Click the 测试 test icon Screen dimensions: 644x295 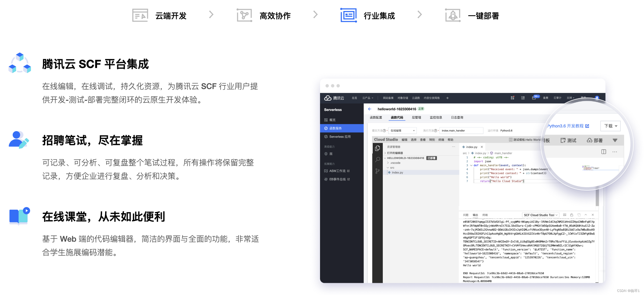point(563,141)
